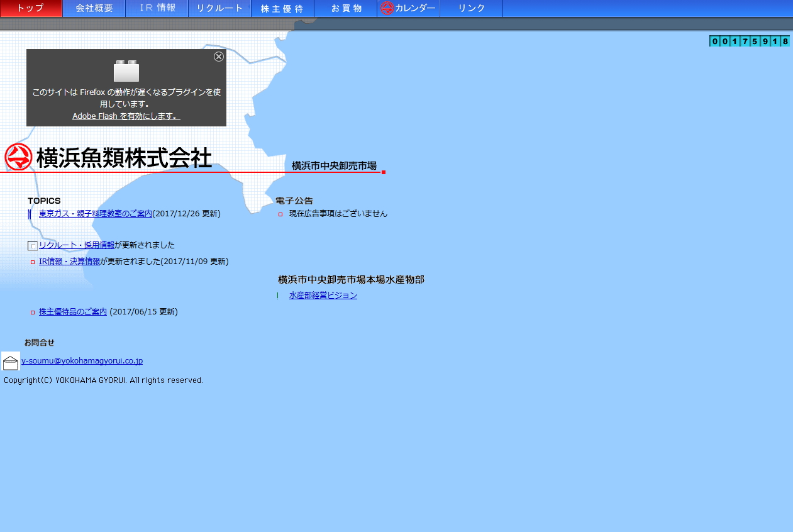
Task: Click the Copyright YOKOHAMA GYORUI text
Action: (104, 380)
